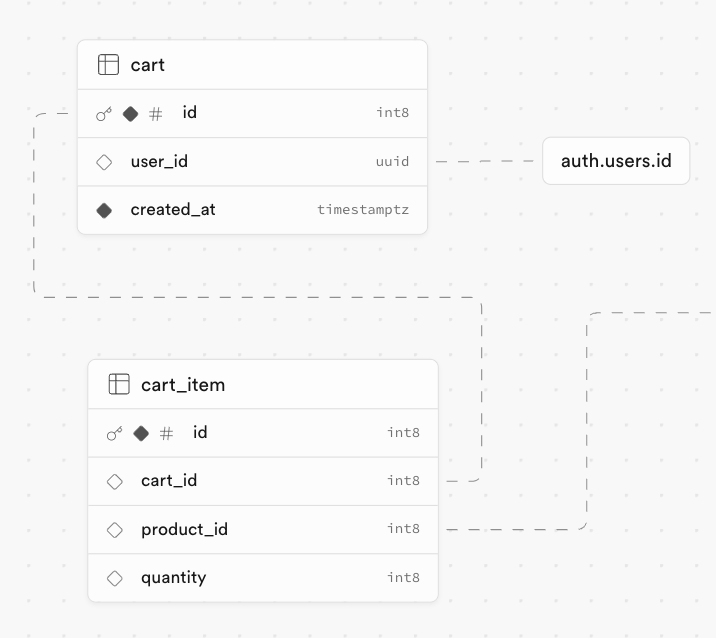This screenshot has width=716, height=638.
Task: Click the quantity column name
Action: click(173, 577)
